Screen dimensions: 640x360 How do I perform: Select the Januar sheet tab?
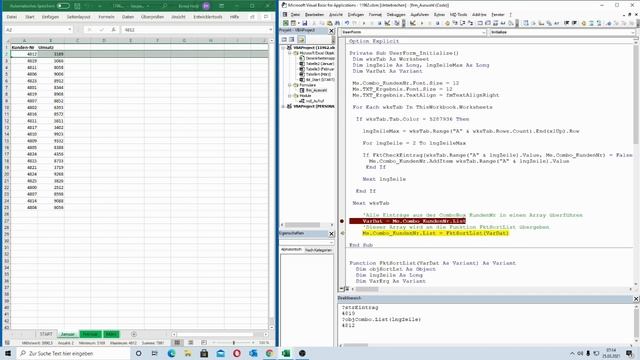pyautogui.click(x=68, y=334)
